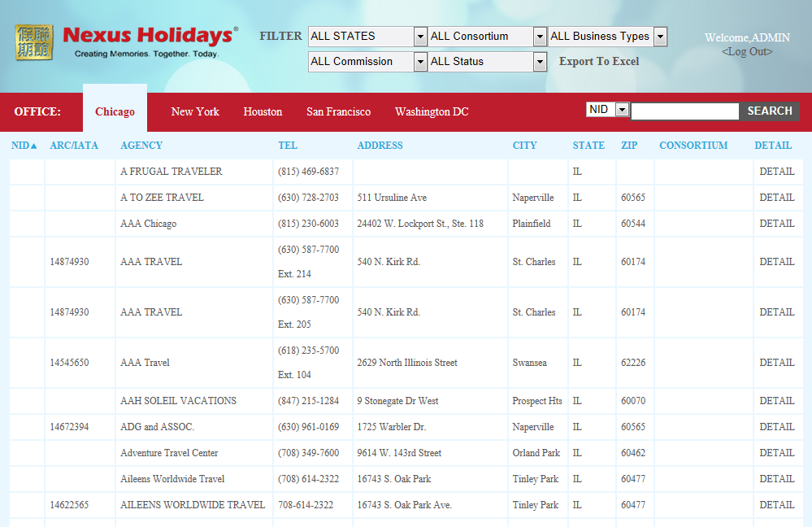Click the DETAIL column header
812x527 pixels.
point(773,145)
